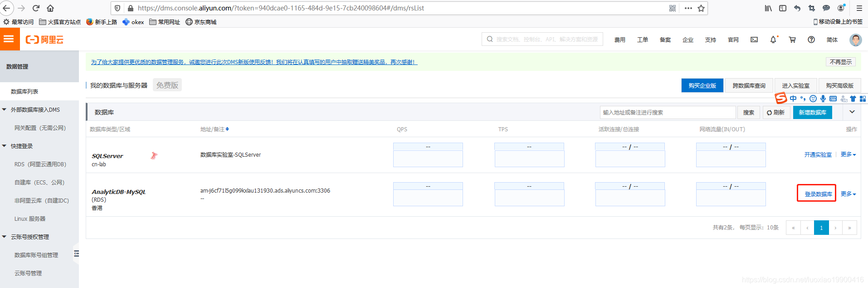Image resolution: width=868 pixels, height=288 pixels.
Task: Click the 购买高级版 button
Action: (840, 85)
